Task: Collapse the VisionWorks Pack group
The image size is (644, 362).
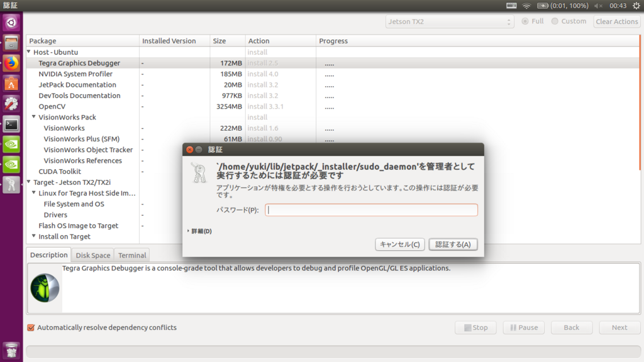Action: (x=34, y=116)
